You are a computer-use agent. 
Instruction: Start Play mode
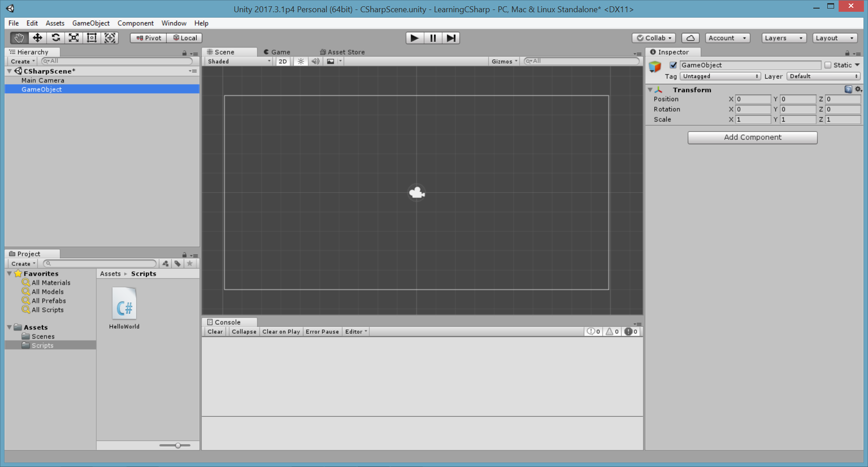415,38
